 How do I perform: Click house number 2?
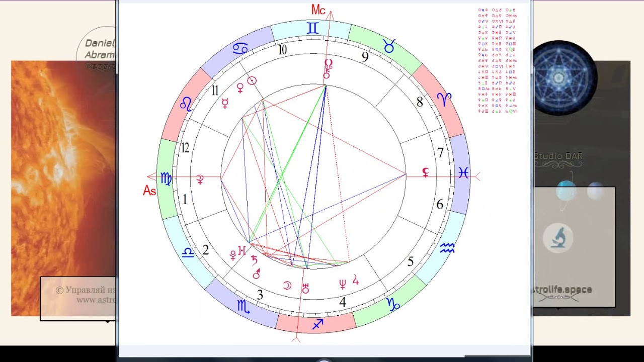[205, 250]
